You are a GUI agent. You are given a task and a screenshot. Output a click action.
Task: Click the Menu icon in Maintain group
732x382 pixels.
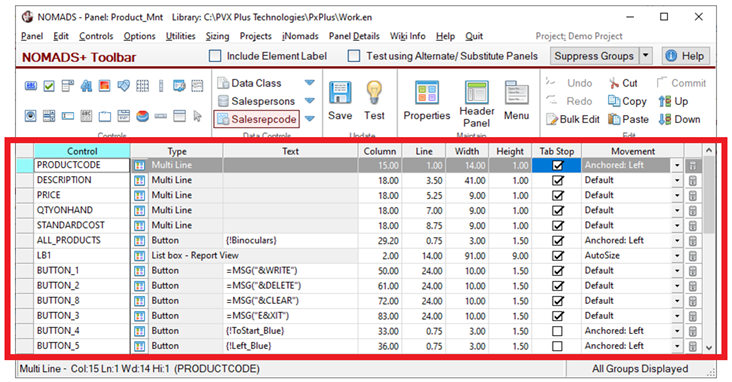pos(516,92)
